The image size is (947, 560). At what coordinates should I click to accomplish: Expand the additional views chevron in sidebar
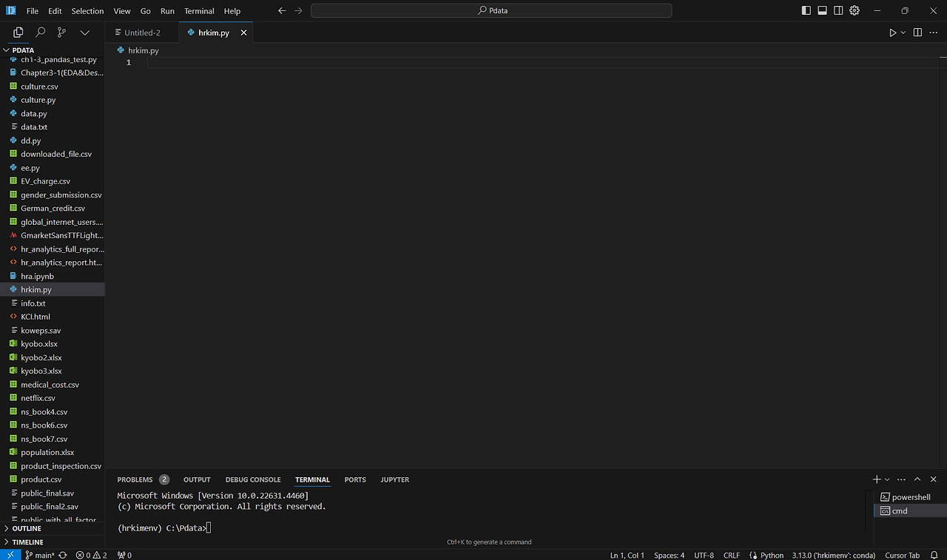(85, 33)
